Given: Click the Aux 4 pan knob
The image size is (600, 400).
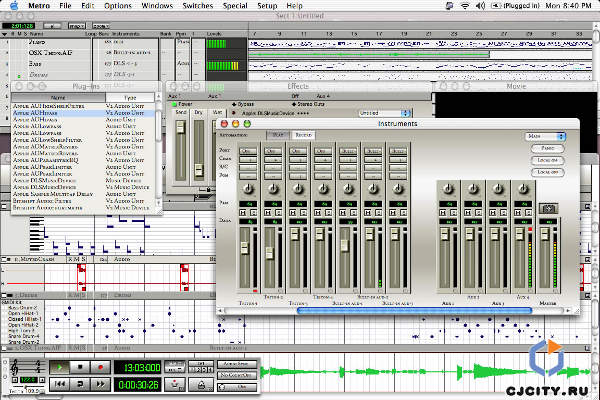Looking at the screenshot, I should coord(523,188).
